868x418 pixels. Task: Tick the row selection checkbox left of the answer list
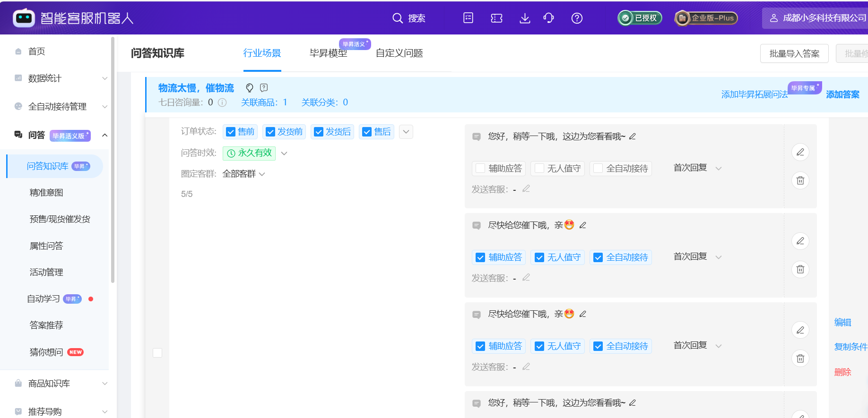157,353
